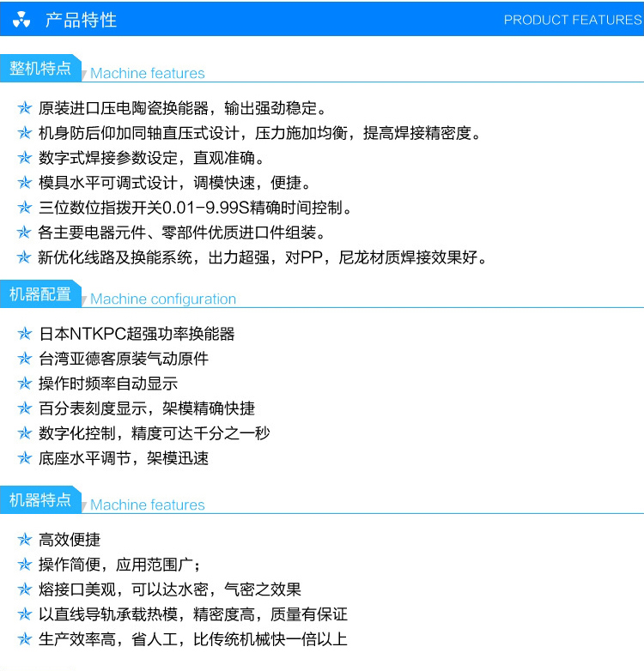
Task: Click the star icon beside 原装进口压电陶瓷换能器
Action: point(24,109)
